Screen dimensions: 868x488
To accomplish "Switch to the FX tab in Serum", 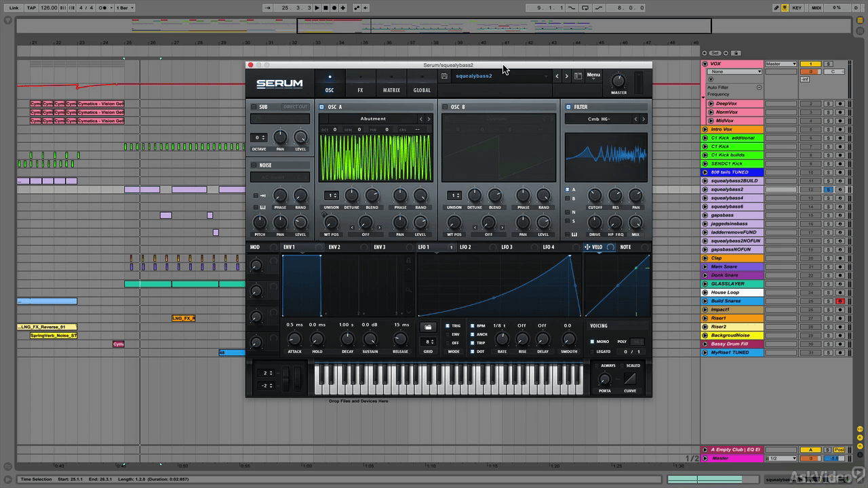I will (360, 83).
